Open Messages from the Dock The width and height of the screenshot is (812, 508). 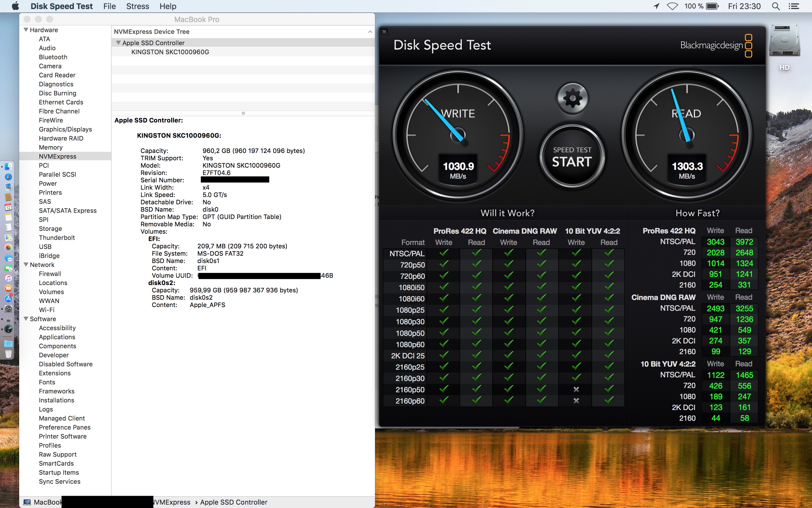coord(8,258)
